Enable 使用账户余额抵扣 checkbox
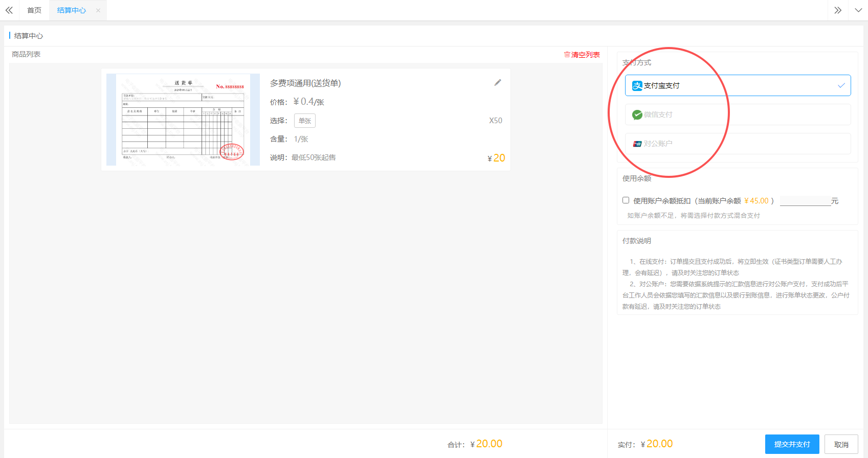This screenshot has height=458, width=868. point(626,200)
